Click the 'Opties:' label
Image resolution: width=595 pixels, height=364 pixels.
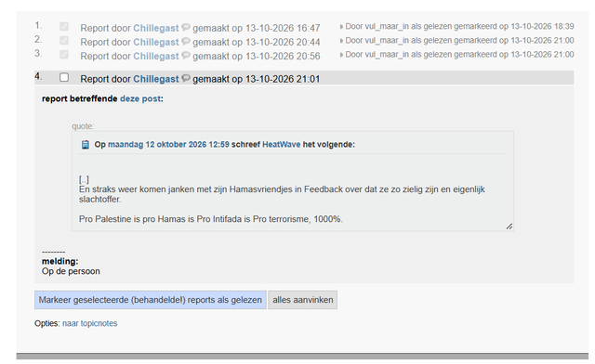click(47, 323)
